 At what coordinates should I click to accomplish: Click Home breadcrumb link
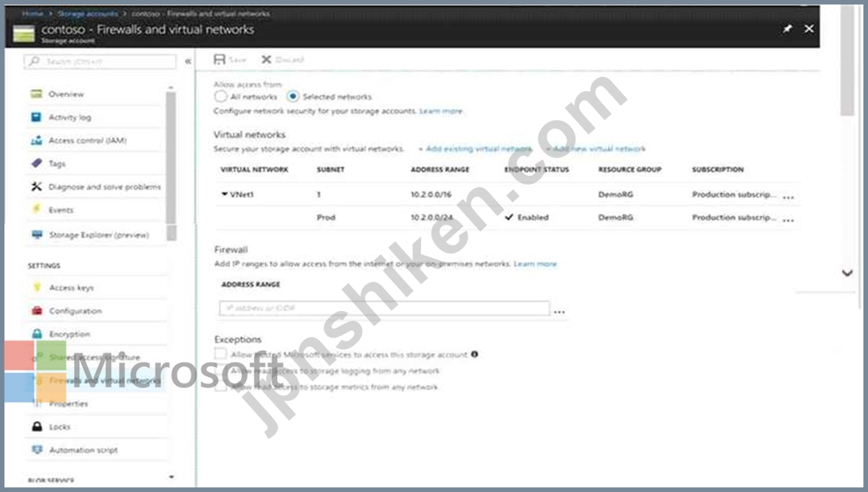(33, 13)
